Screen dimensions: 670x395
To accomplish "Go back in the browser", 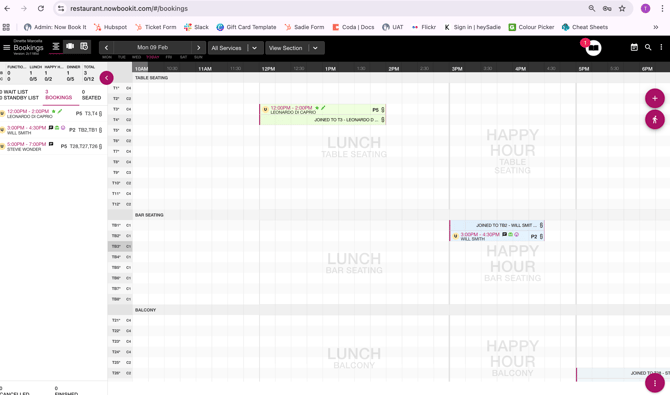I will [x=7, y=9].
